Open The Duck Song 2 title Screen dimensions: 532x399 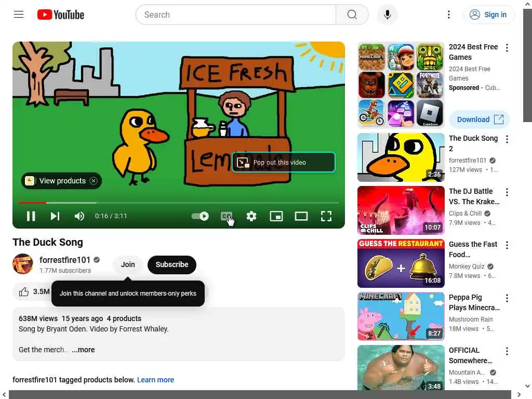click(473, 143)
